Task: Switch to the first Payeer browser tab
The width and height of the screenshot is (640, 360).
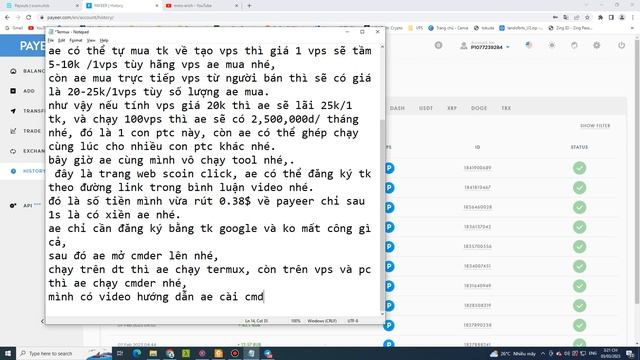Action: click(x=42, y=6)
